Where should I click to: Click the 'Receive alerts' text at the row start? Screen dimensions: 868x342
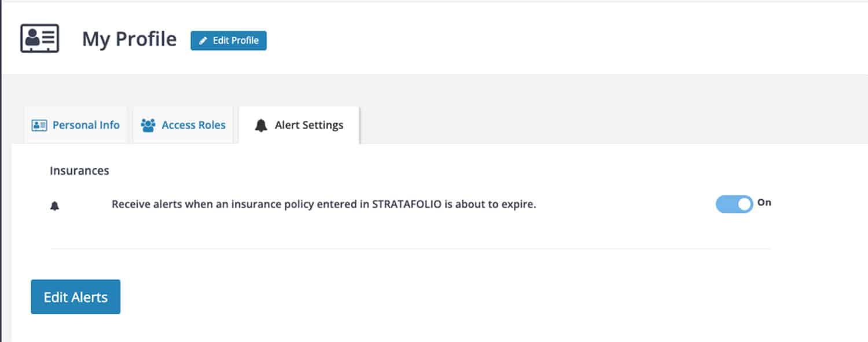tap(139, 204)
